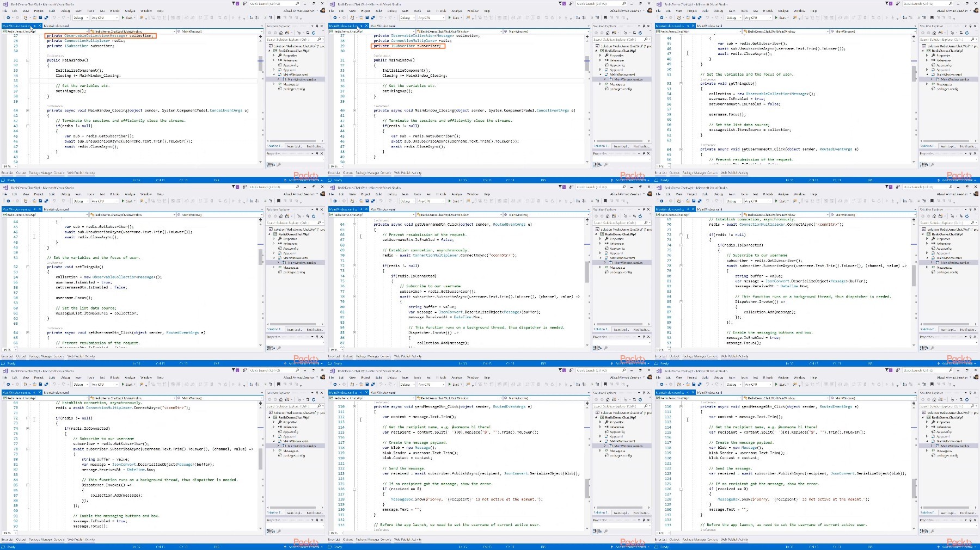Click signed-in user name, frame with boxed collection line
This screenshot has height=550, width=980.
298,10
